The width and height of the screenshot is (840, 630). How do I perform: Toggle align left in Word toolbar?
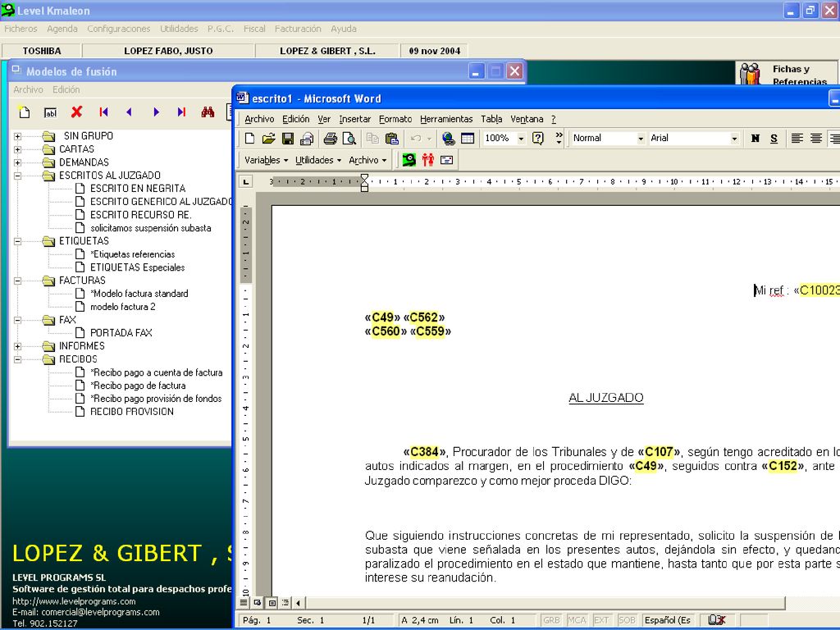pos(797,138)
